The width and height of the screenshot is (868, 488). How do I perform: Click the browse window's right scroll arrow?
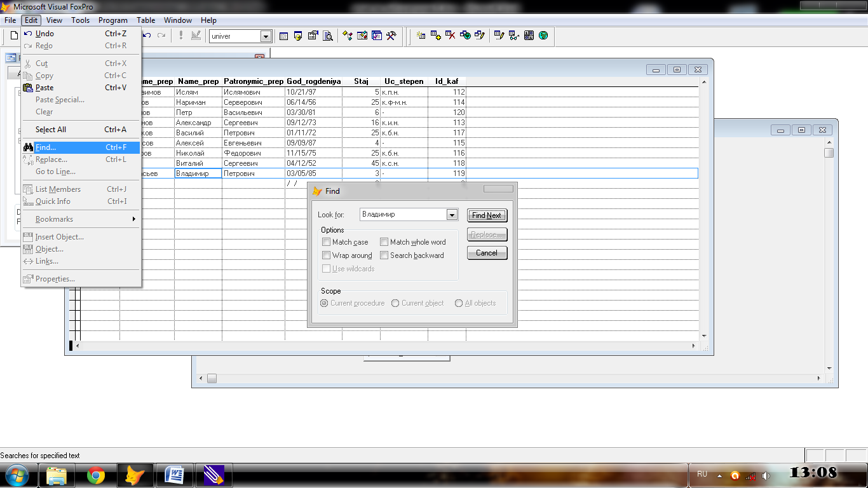click(x=694, y=346)
